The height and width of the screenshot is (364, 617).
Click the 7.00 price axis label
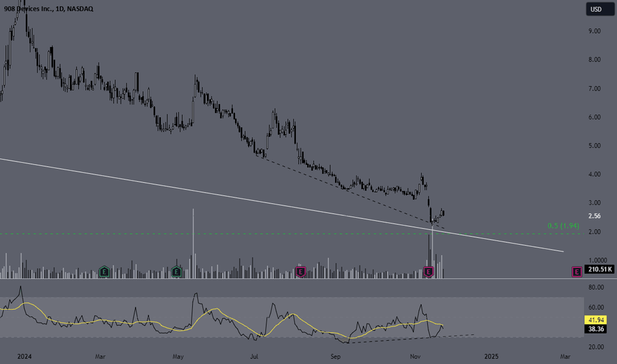[x=594, y=89]
